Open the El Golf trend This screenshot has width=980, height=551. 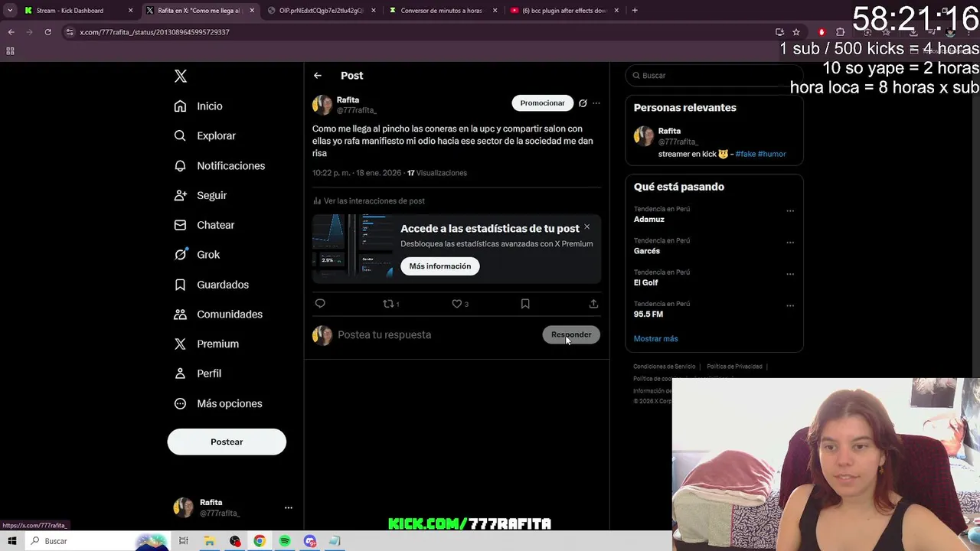click(645, 282)
